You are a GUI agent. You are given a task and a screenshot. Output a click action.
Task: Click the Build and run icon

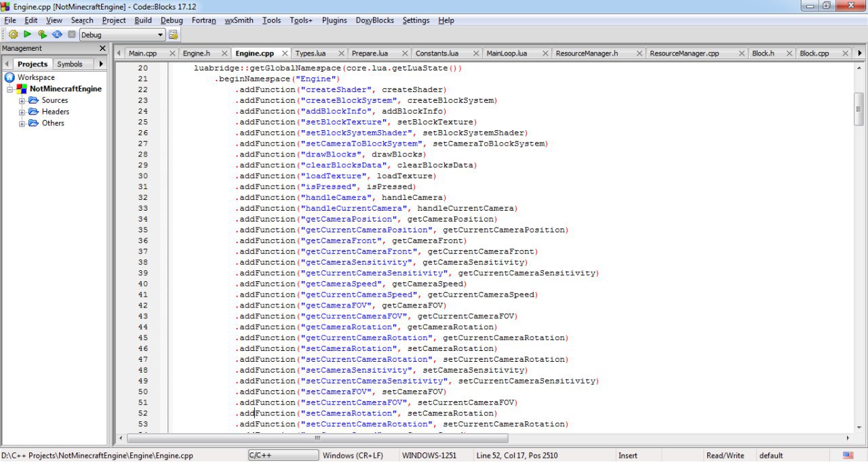42,35
